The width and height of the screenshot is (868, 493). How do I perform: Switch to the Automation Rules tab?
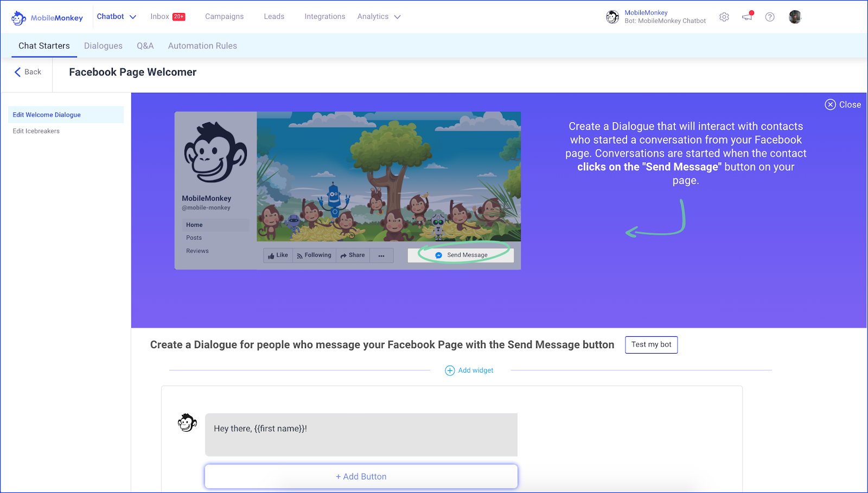[x=202, y=46]
